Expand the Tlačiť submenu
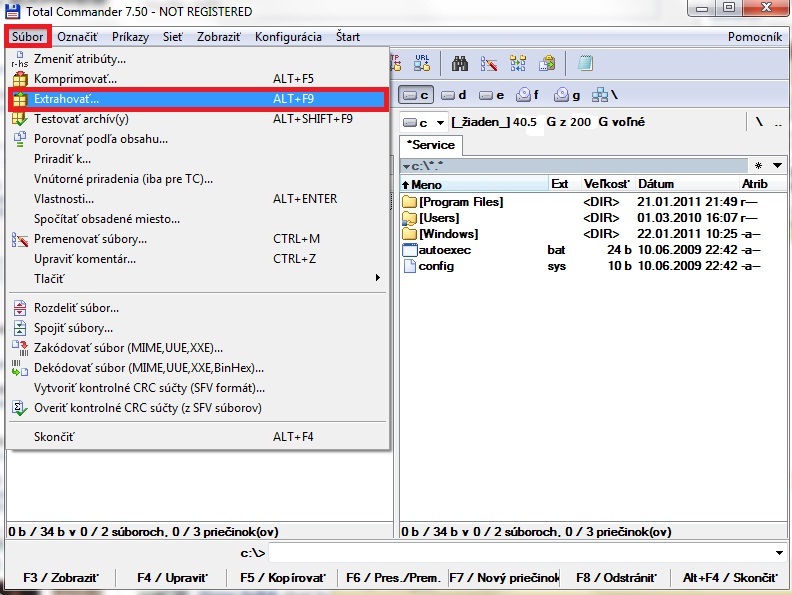Screen dimensions: 792x595 point(197,279)
